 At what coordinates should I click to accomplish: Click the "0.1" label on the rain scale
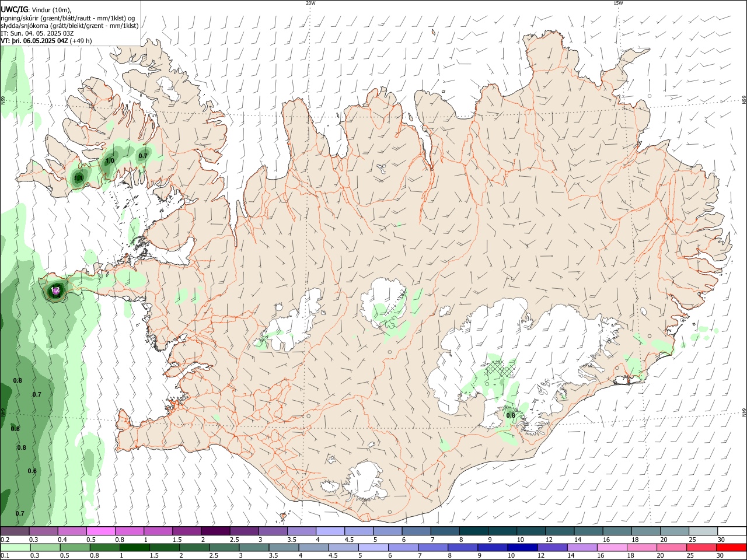pyautogui.click(x=5, y=555)
